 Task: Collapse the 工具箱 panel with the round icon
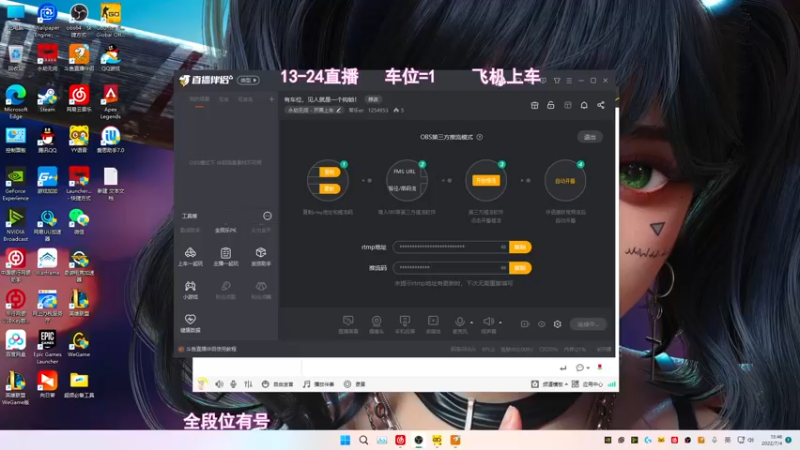267,216
